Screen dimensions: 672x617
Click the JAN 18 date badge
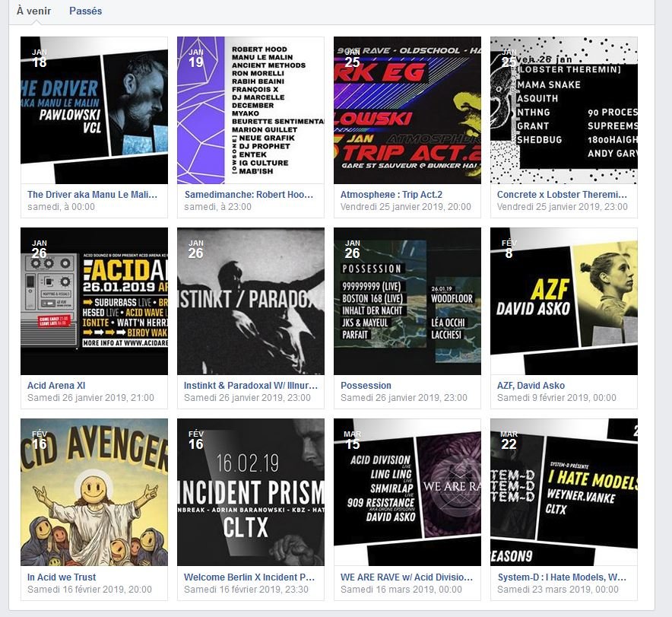40,59
